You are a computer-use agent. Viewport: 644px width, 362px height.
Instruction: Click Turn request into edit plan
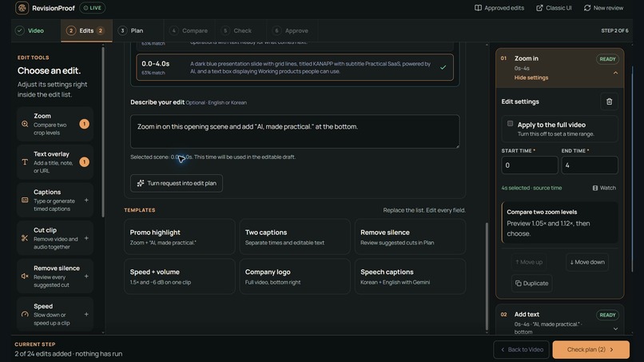point(177,183)
